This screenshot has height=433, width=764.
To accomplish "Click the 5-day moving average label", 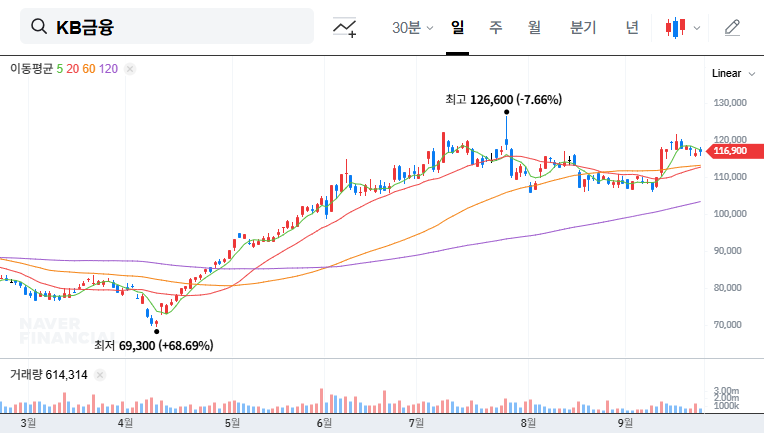I will click(59, 69).
